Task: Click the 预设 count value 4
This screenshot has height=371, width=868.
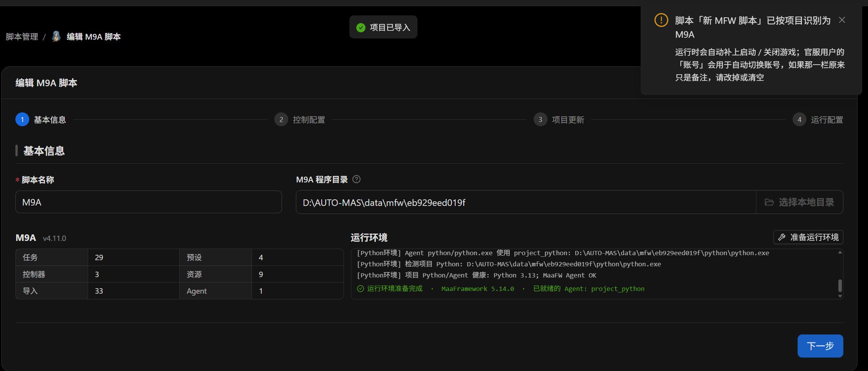Action: (x=261, y=257)
